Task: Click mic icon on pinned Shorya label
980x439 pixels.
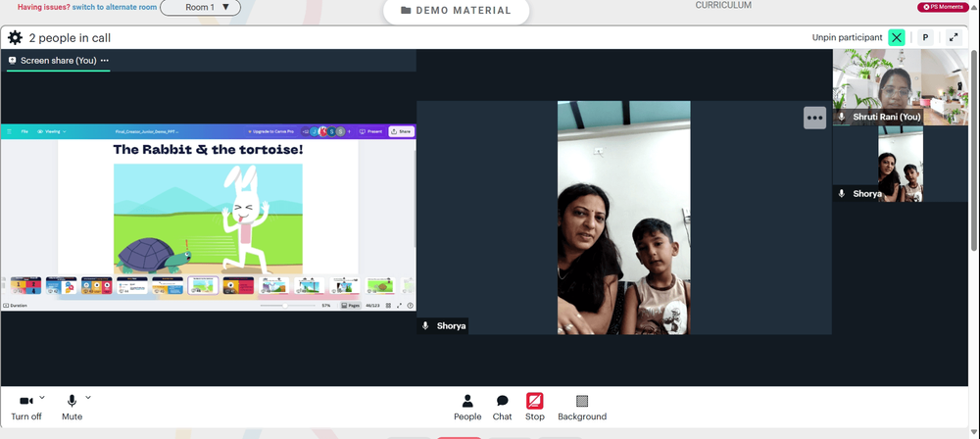Action: [x=425, y=325]
